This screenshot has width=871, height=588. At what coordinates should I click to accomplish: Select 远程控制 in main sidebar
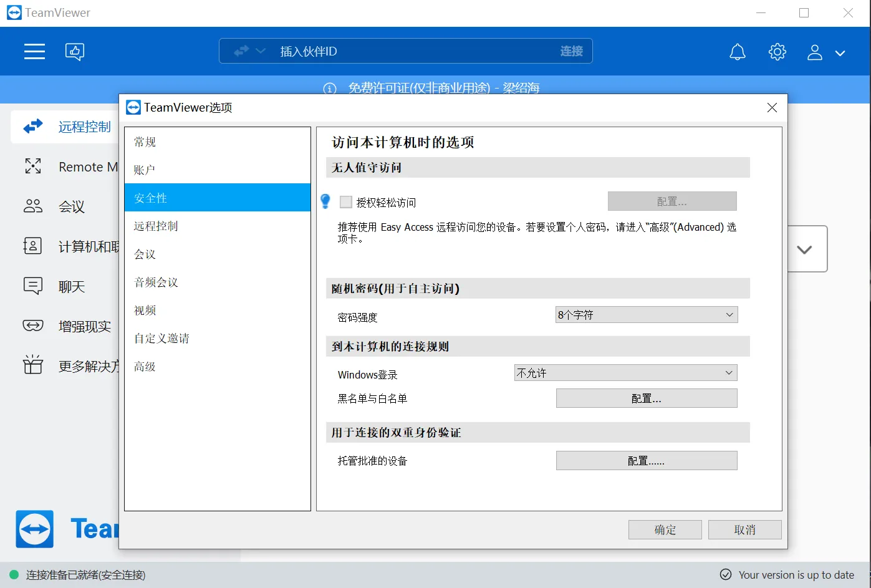click(x=65, y=127)
